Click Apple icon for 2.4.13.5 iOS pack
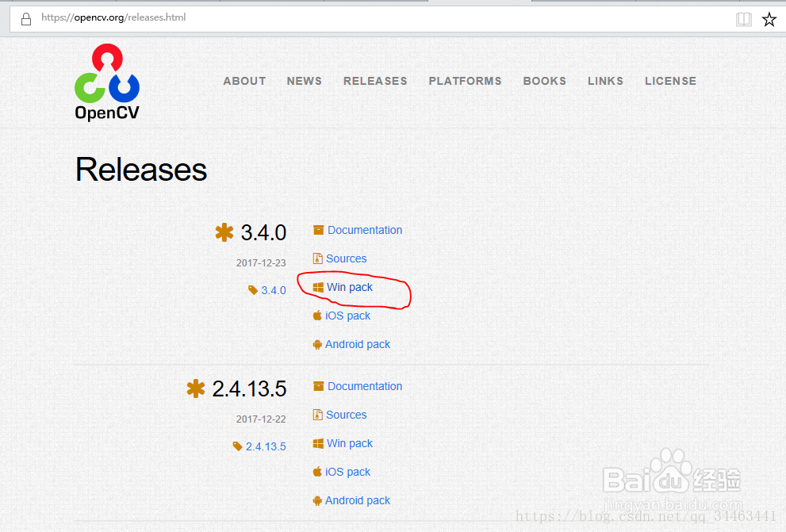Image resolution: width=786 pixels, height=532 pixels. [317, 472]
